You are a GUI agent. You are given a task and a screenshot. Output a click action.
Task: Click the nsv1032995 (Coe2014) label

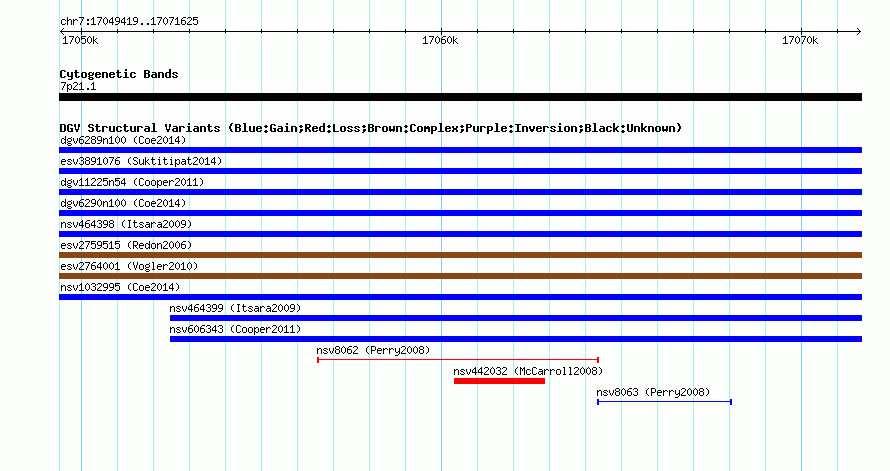point(120,287)
